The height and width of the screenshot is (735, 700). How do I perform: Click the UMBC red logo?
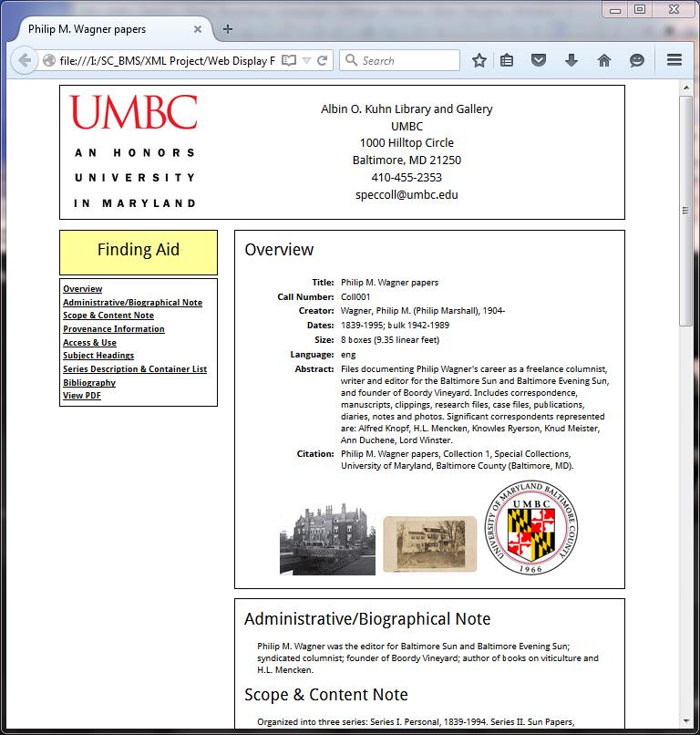coord(134,112)
